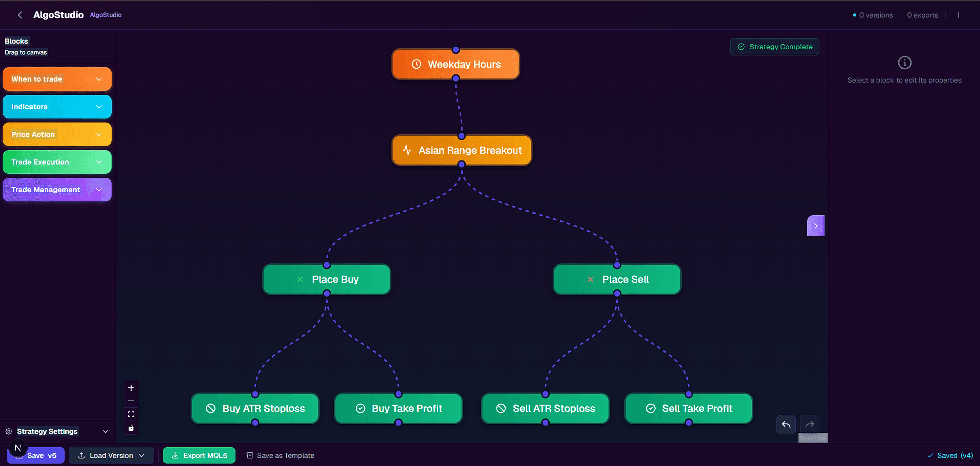Select the Weekday Hours block

tap(455, 64)
